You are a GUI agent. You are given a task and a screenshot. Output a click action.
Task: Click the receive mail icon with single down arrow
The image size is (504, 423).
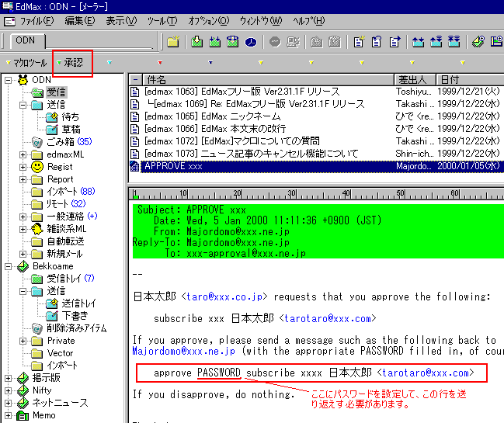coord(196,42)
